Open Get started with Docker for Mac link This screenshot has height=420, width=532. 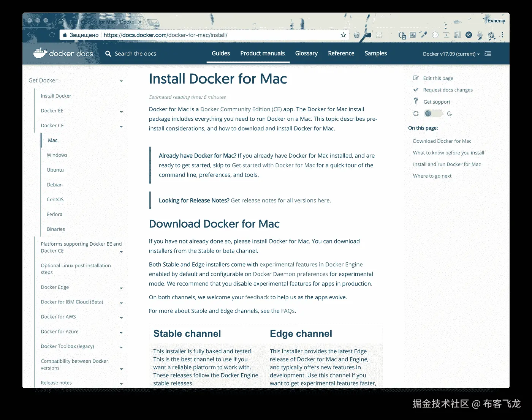(x=273, y=165)
